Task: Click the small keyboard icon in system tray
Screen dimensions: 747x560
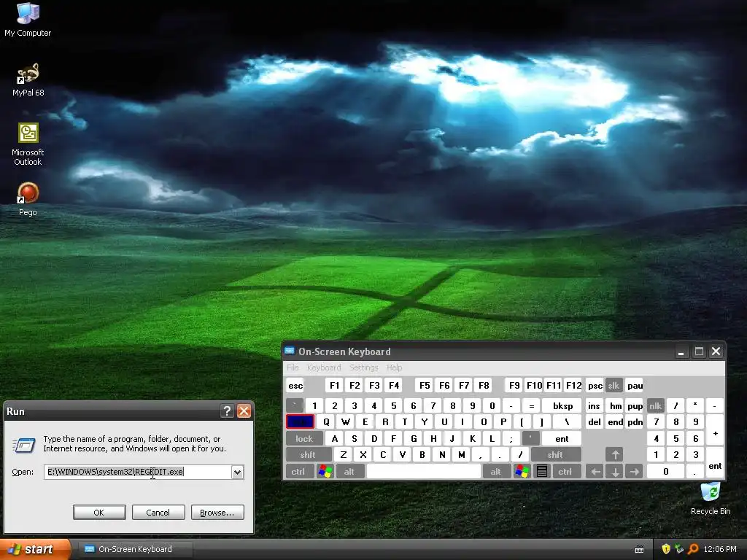Action: [639, 550]
